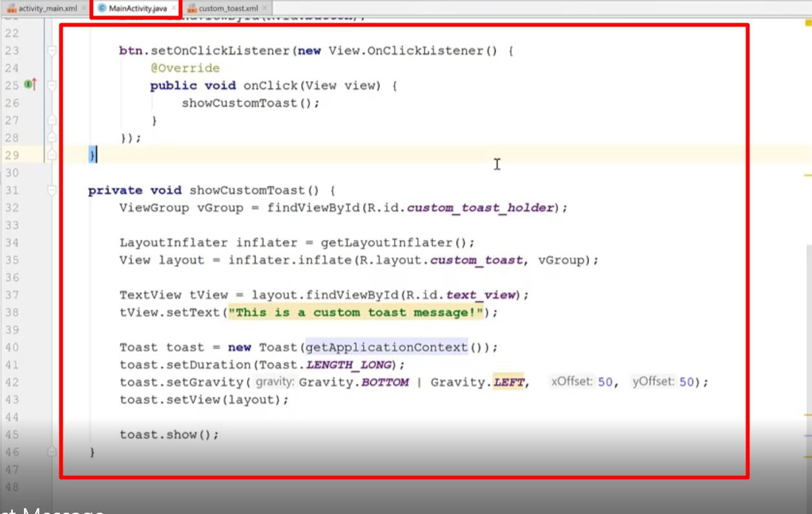Click highlighted 'LEFT' gravity constant
This screenshot has width=812, height=514.
(509, 382)
